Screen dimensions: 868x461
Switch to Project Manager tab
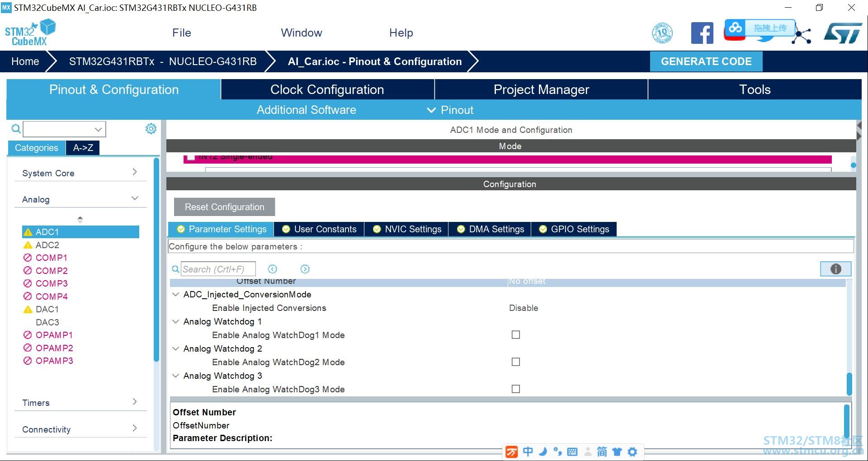point(541,89)
